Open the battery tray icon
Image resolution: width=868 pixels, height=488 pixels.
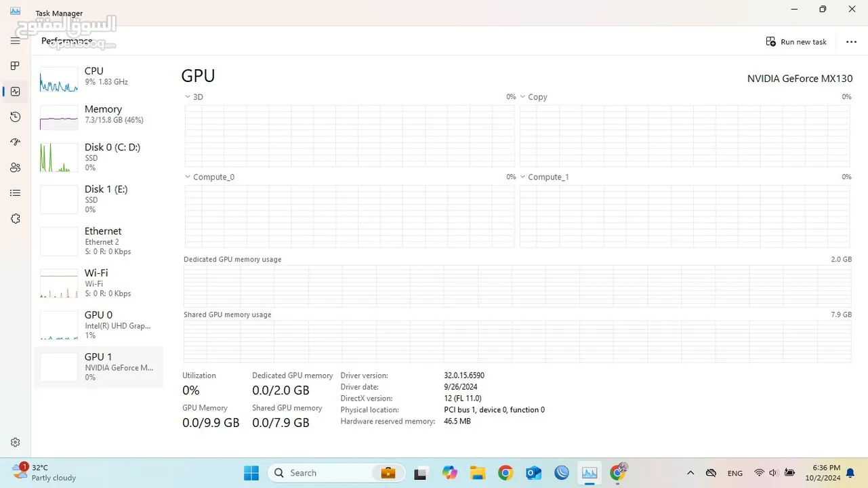tap(789, 473)
